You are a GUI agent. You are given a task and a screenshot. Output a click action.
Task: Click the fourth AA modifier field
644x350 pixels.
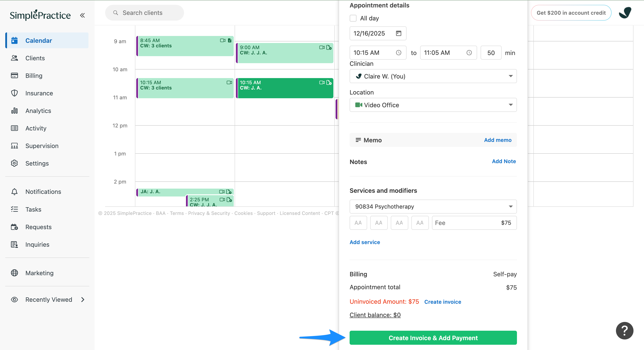point(420,223)
